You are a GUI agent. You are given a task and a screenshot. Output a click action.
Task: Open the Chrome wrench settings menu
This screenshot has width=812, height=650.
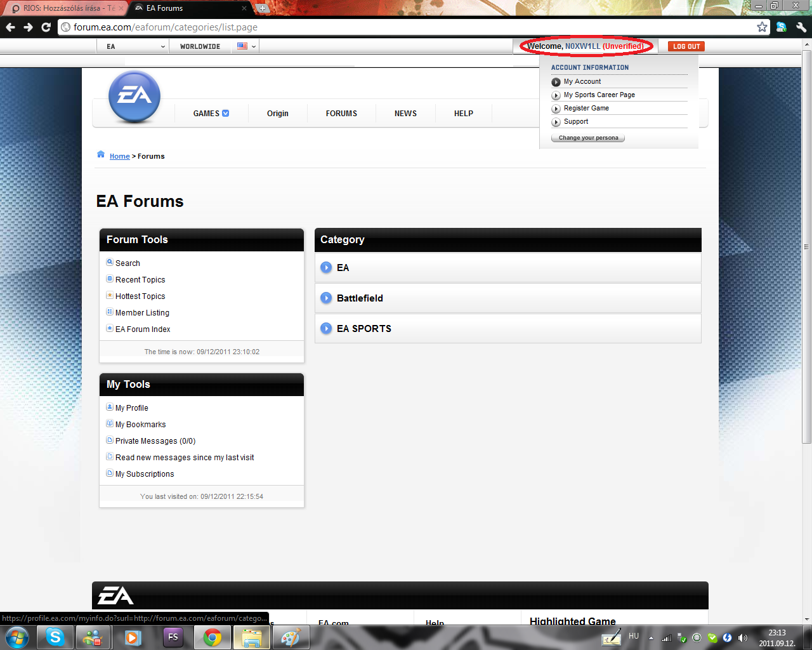[x=801, y=27]
